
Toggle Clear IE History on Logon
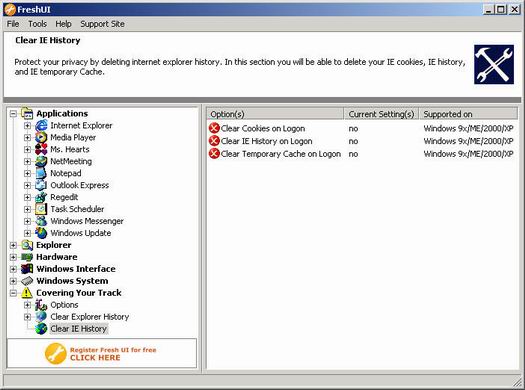click(x=260, y=141)
